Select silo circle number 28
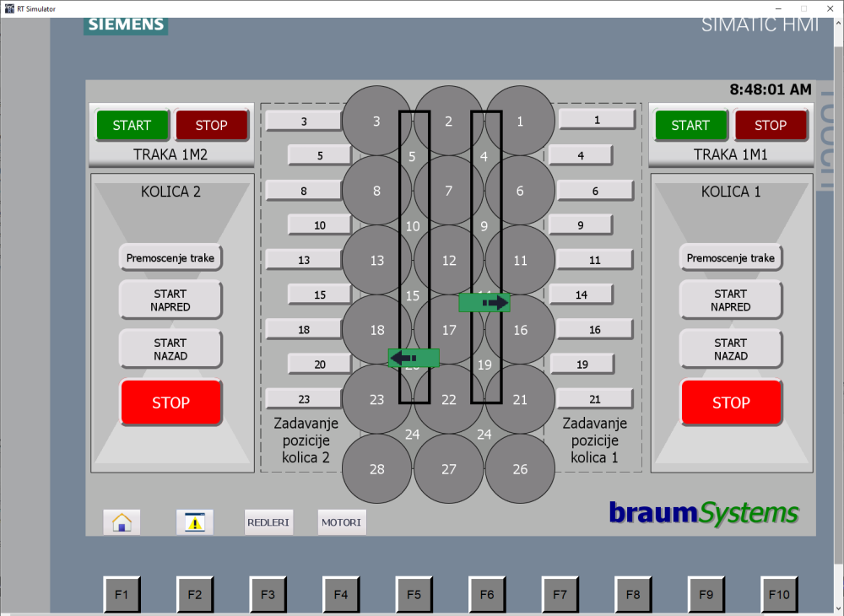The width and height of the screenshot is (844, 616). coord(376,469)
